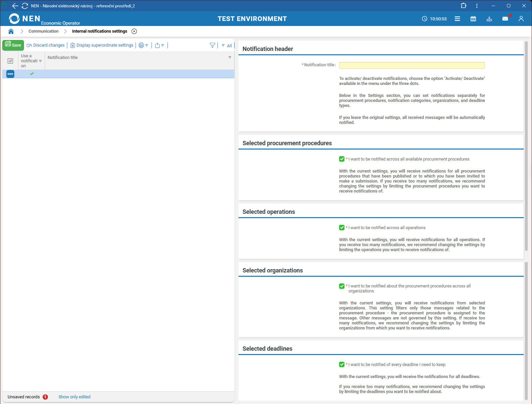Viewport: 532px width, 404px height.
Task: Open the messages envelope icon
Action: pos(505,19)
